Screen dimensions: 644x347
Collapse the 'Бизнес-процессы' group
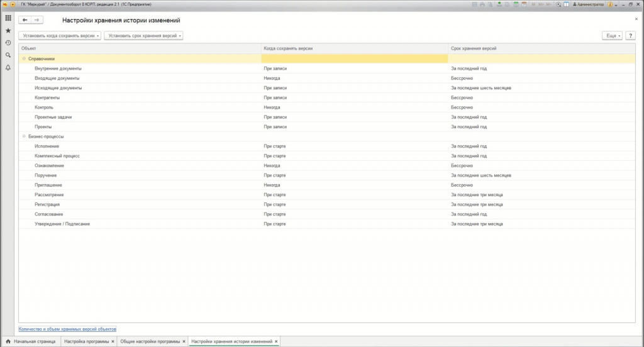(24, 136)
